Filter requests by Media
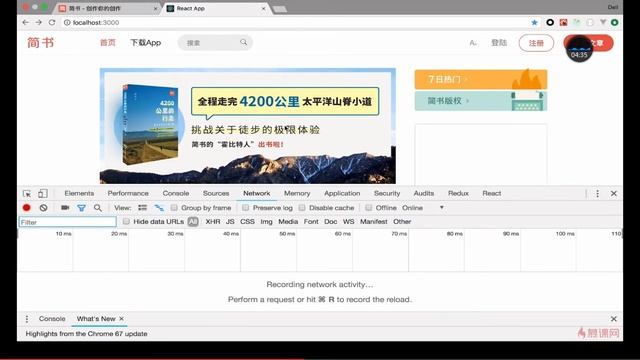 [x=288, y=222]
